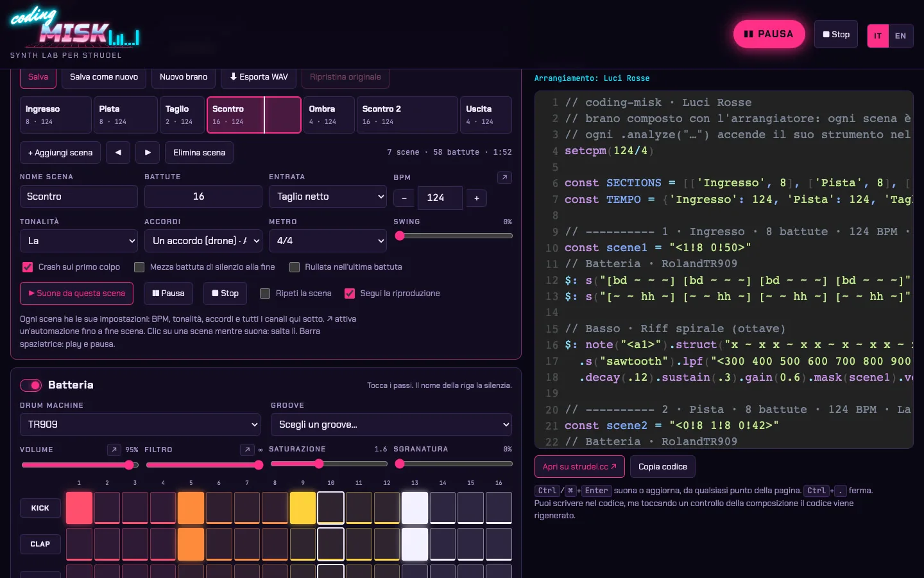This screenshot has height=578, width=924.
Task: Open the Drum Machine TR909 dropdown
Action: pyautogui.click(x=141, y=425)
